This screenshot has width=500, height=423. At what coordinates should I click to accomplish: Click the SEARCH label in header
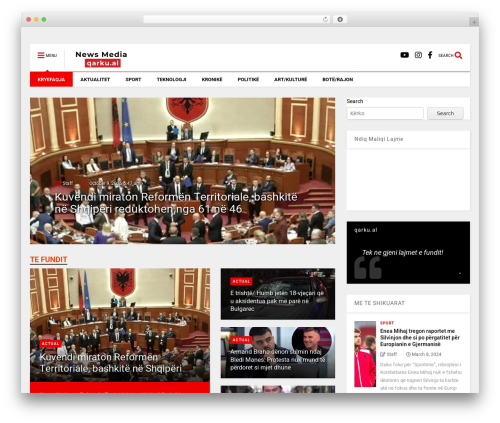(446, 55)
